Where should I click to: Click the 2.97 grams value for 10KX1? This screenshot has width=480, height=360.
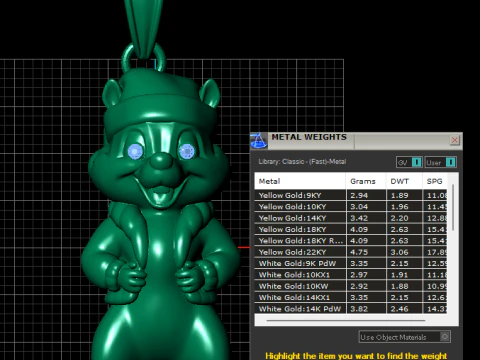[359, 275]
